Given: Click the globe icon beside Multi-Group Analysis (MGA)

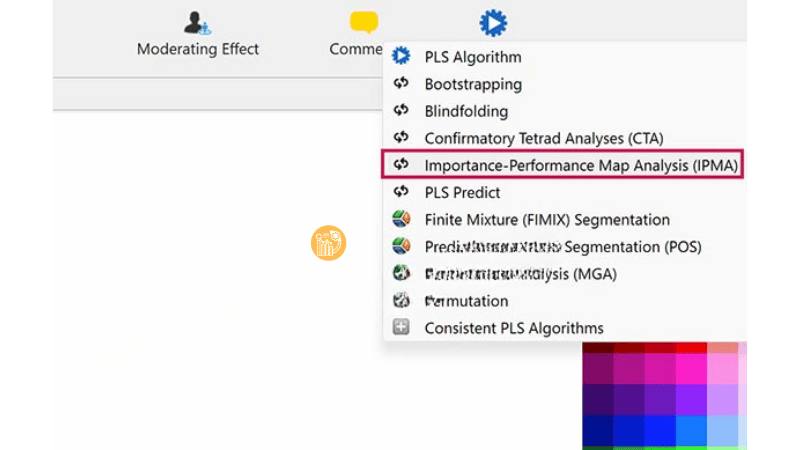Looking at the screenshot, I should coord(402,273).
